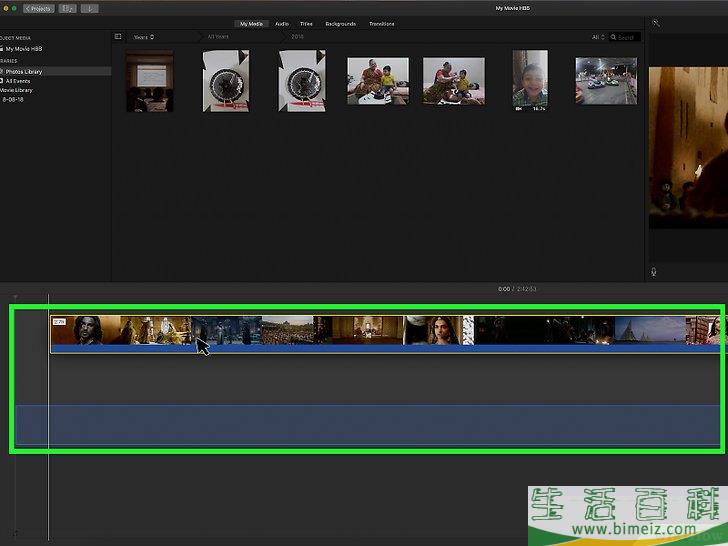This screenshot has height=546, width=728.
Task: Click the 2018 breadcrumb
Action: point(297,37)
